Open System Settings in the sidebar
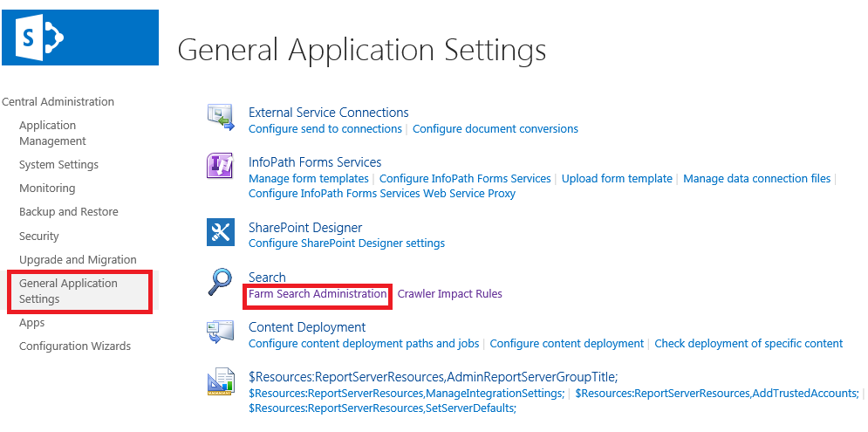The height and width of the screenshot is (432, 868). [58, 164]
